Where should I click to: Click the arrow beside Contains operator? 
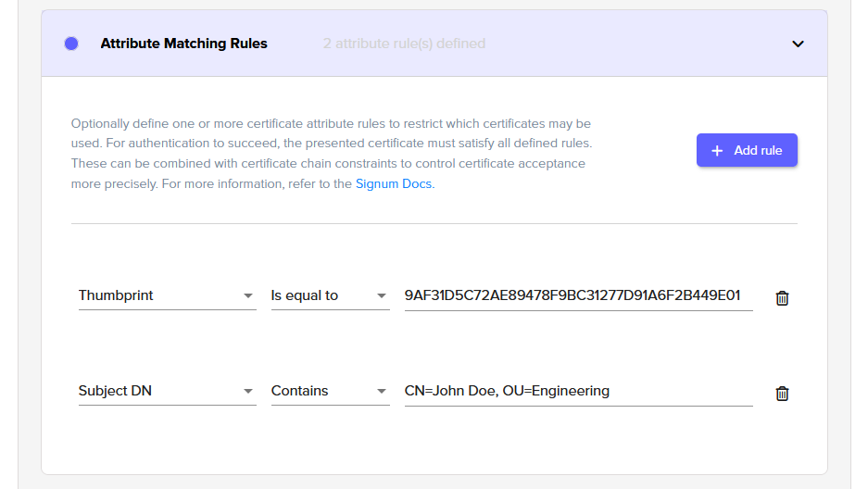click(382, 392)
